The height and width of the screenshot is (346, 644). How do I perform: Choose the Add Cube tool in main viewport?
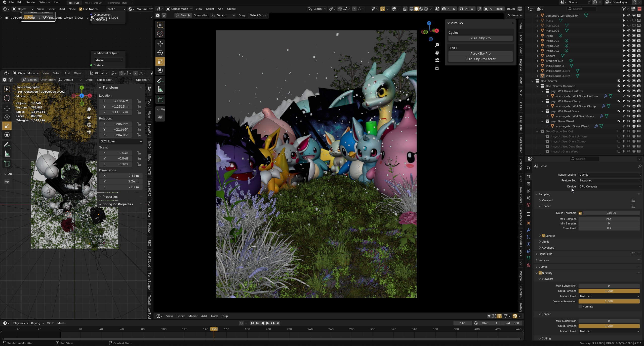160,99
